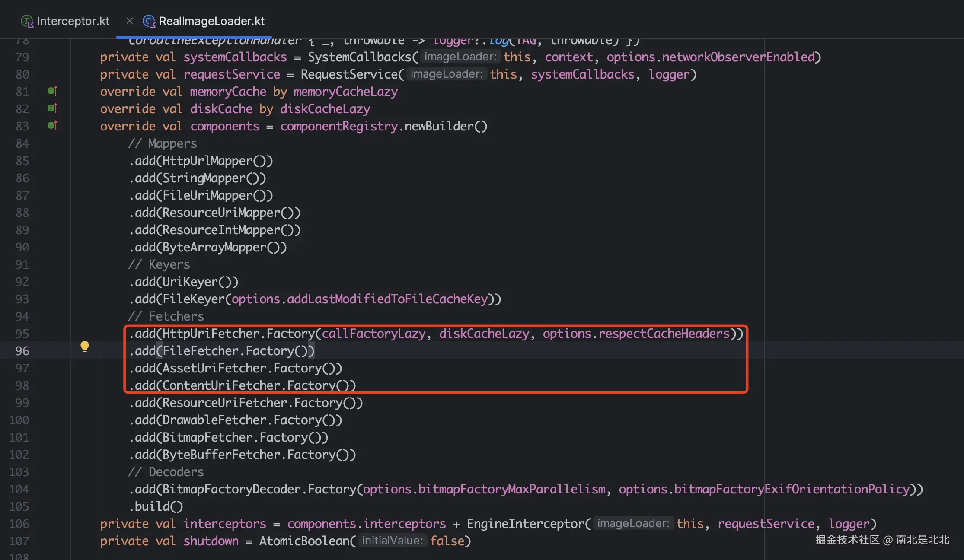Click HttpUriFetcher on line 95
Viewport: 964px width, 560px height.
coord(211,334)
